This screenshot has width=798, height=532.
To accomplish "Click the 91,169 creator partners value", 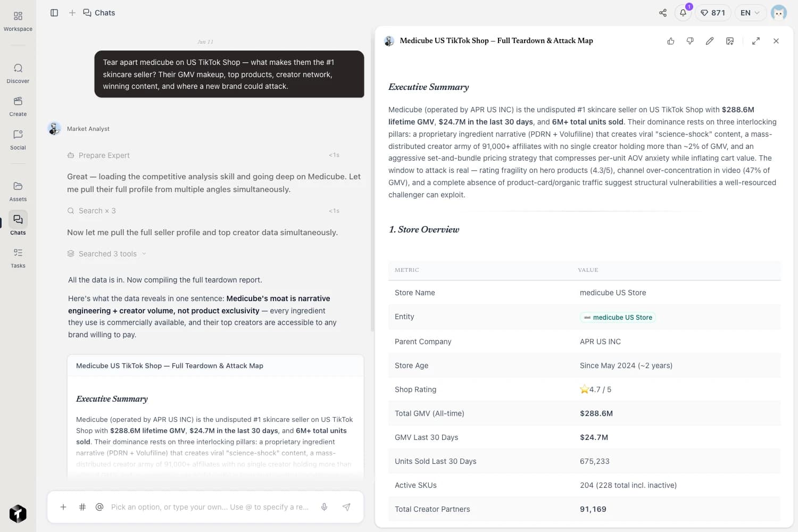I will [x=593, y=509].
